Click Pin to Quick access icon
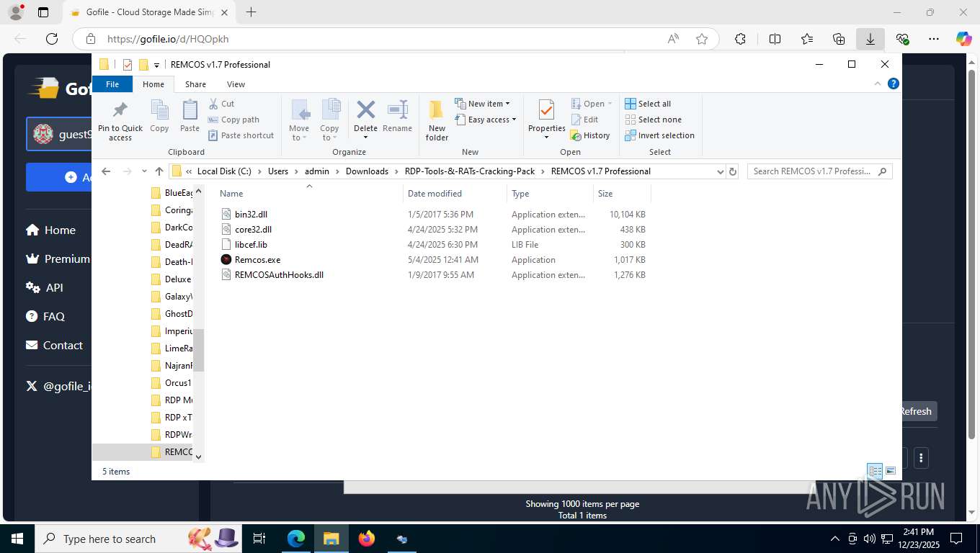980x553 pixels. [x=120, y=120]
